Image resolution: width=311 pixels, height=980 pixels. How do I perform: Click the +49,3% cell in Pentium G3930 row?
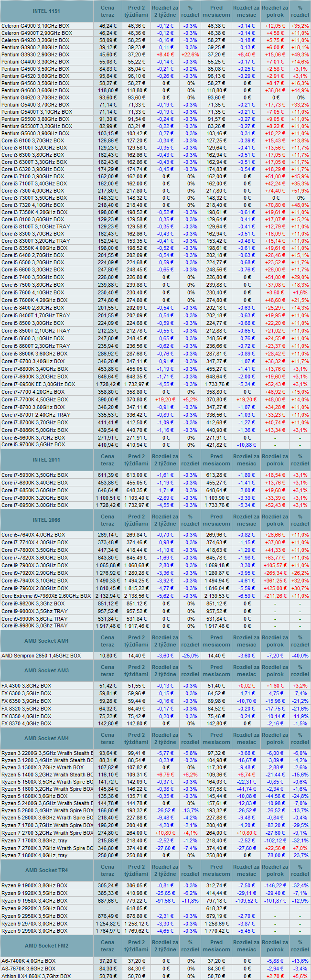point(300,54)
